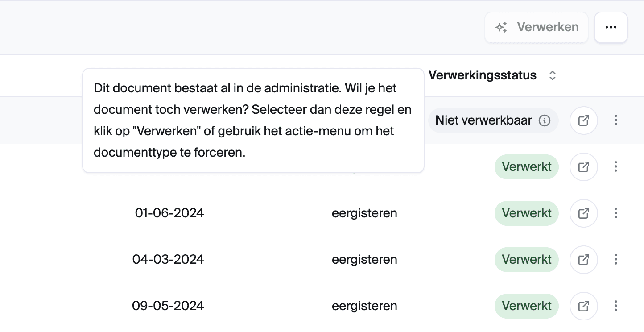
Task: Open the kebab menu on the 09-05-2024 row
Action: (616, 306)
